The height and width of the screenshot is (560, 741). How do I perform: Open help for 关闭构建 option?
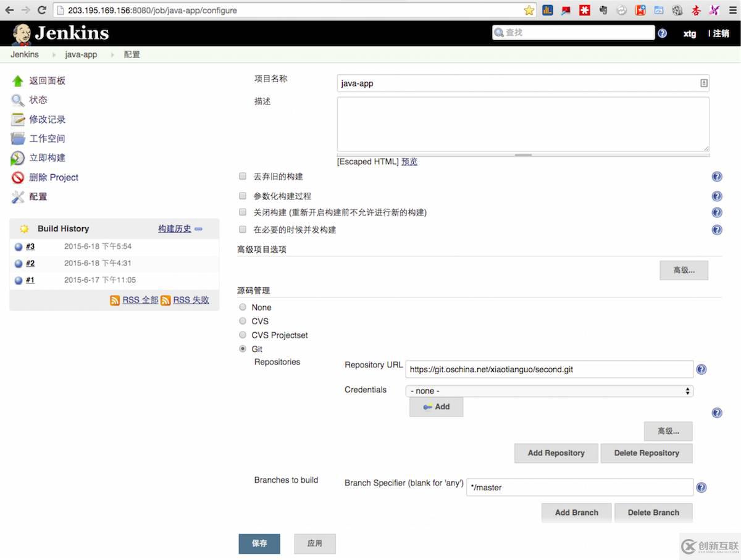[x=717, y=212]
